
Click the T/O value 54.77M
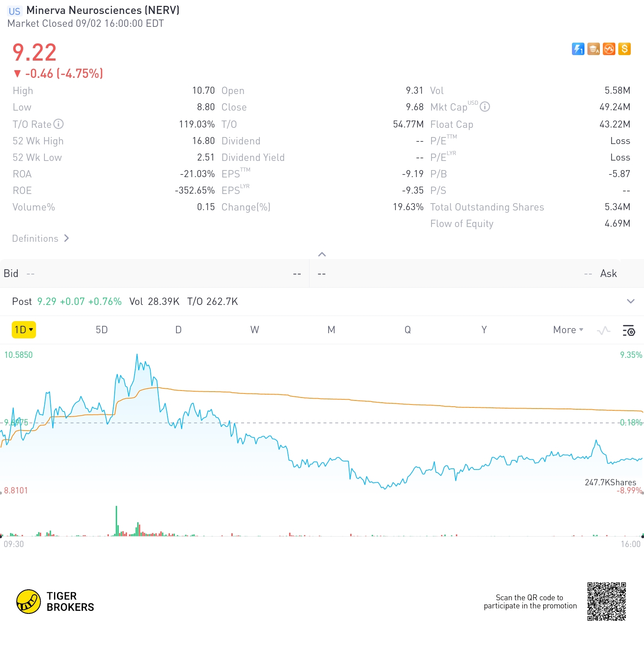coord(408,124)
